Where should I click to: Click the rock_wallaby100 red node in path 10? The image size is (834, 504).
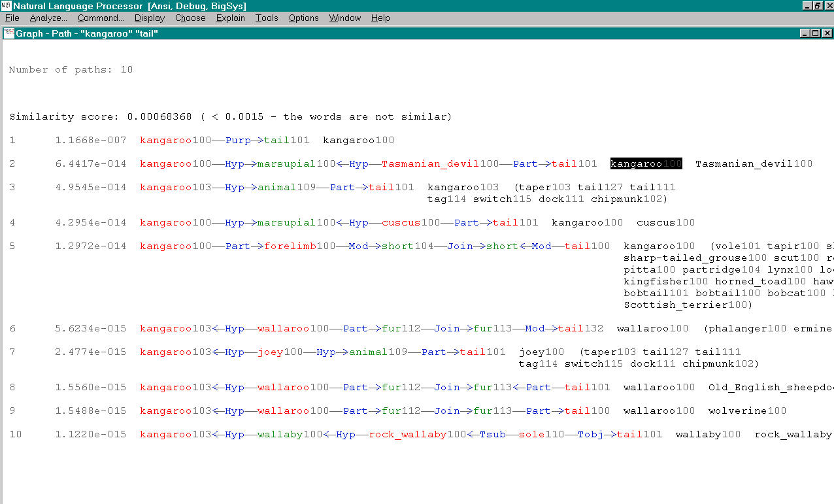[408, 434]
